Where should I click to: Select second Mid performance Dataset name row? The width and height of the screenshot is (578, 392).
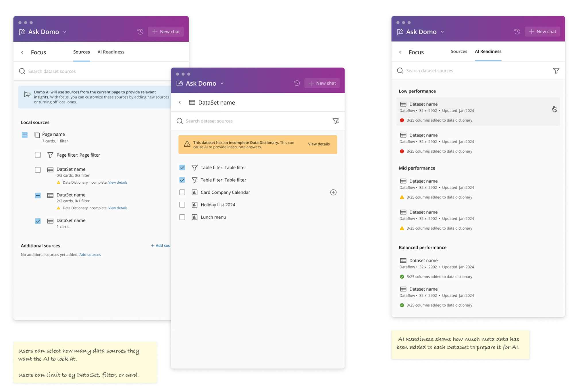(x=478, y=220)
